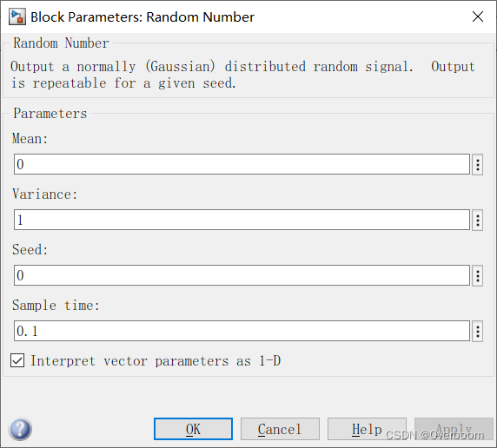Open documentation with the Help button
This screenshot has width=497, height=448.
pyautogui.click(x=367, y=429)
